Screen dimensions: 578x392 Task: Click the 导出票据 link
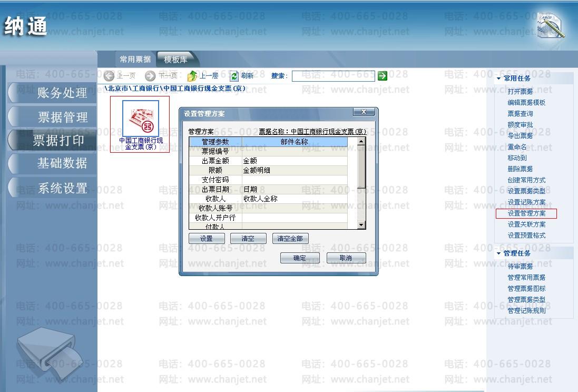tap(520, 136)
